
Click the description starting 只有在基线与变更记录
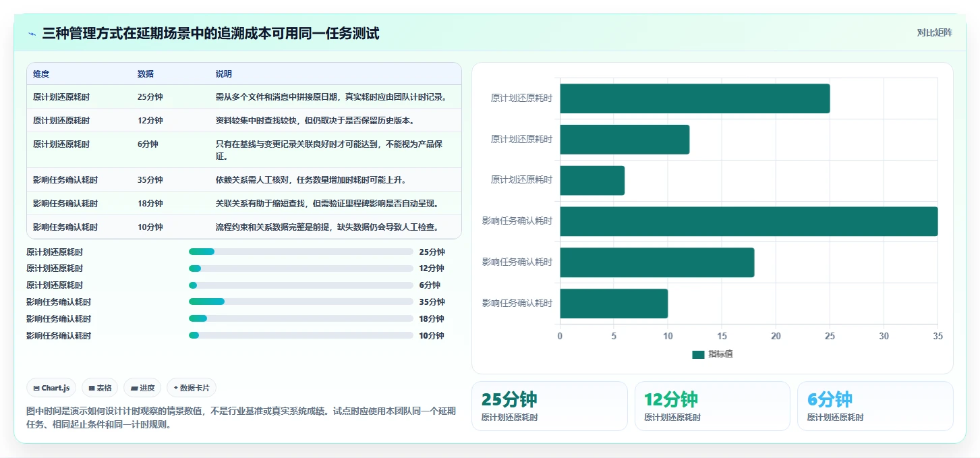(x=329, y=150)
